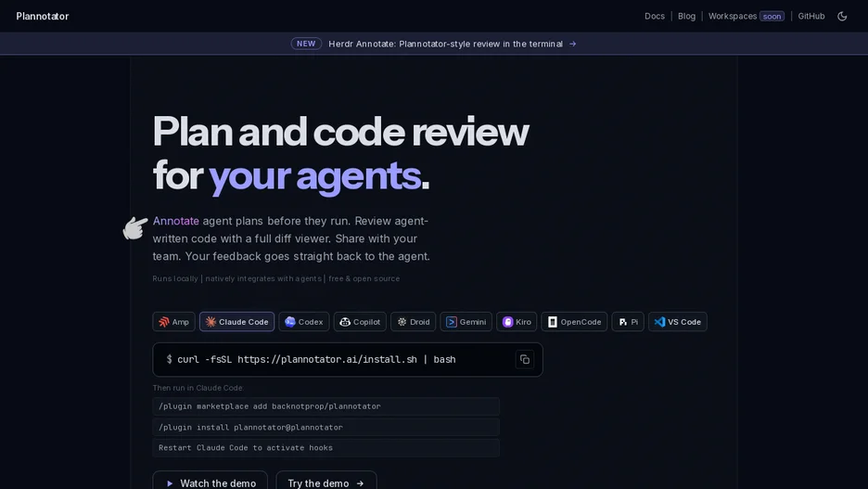Visit the GitHub link
Viewport: 868px width, 489px height.
(x=811, y=16)
